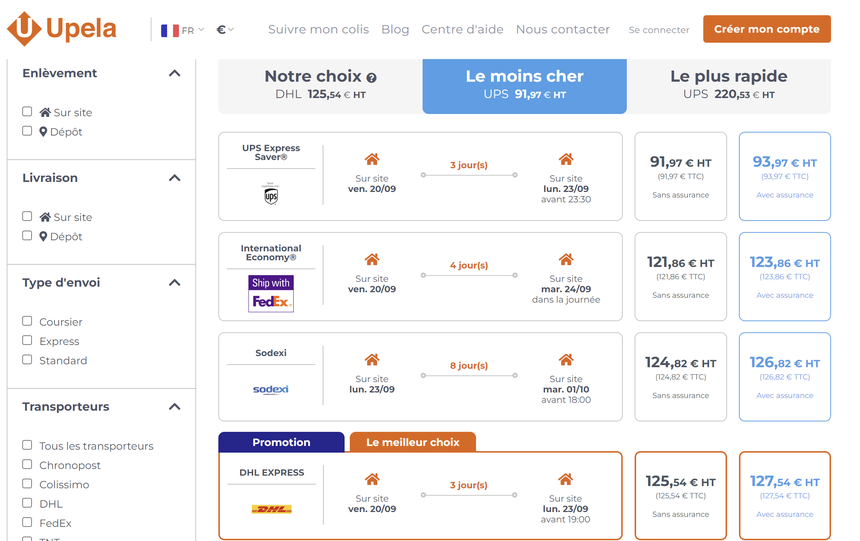Choose DHL 127,54 € with insurance
Viewport: 860px width, 541px height.
point(784,496)
